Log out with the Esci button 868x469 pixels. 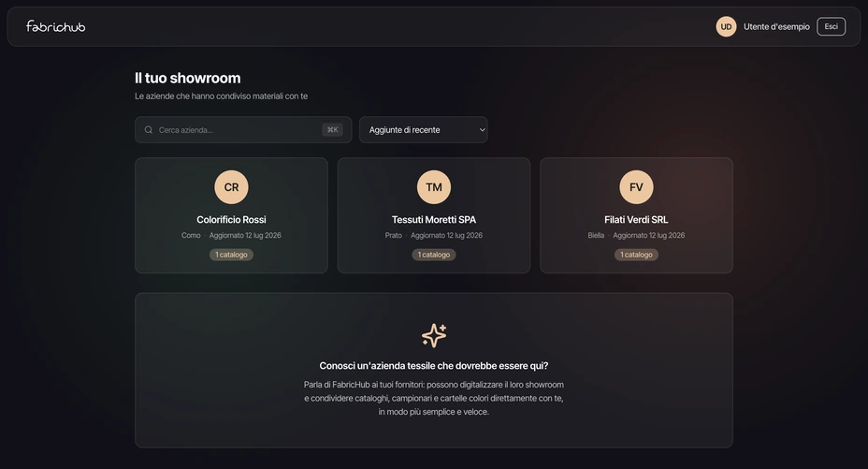[x=831, y=26]
